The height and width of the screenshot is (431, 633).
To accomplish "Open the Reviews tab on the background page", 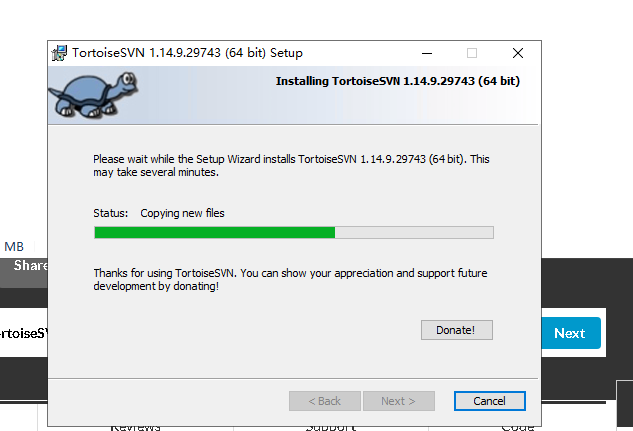I will click(135, 428).
